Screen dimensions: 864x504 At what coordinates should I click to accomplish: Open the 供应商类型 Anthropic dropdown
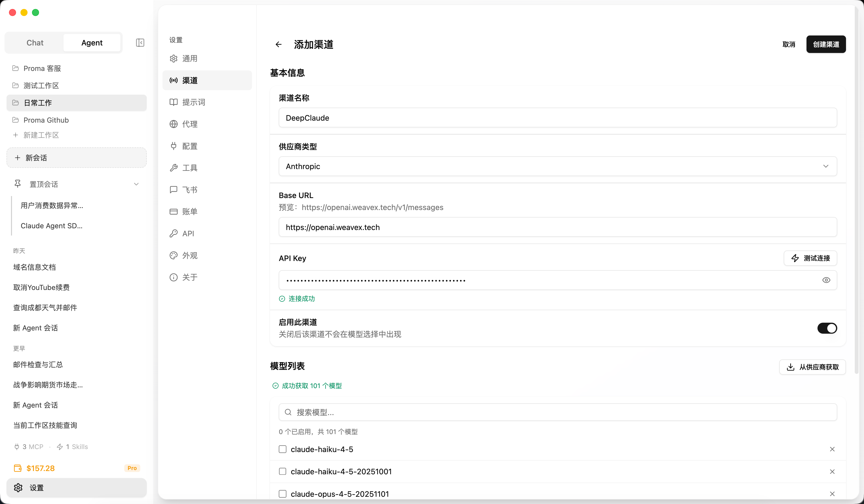coord(557,167)
